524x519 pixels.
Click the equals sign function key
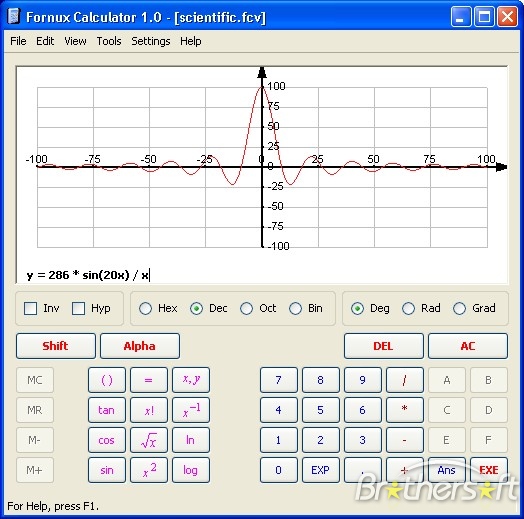pos(149,380)
